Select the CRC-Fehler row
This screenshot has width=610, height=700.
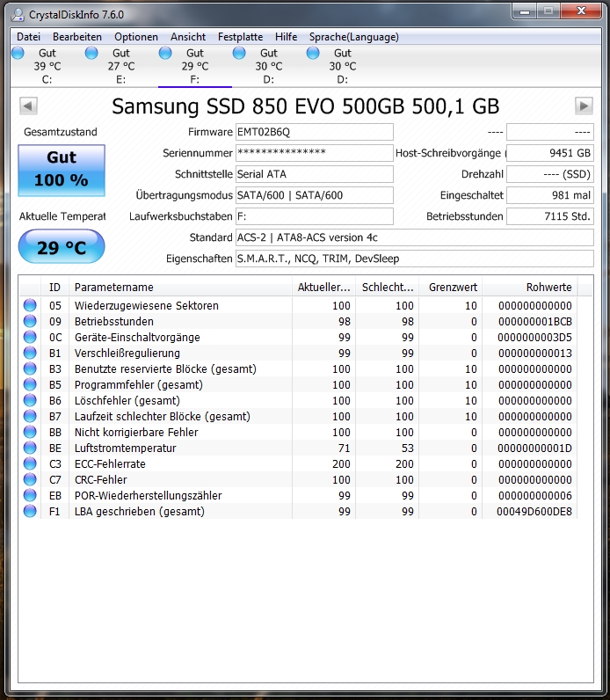pyautogui.click(x=298, y=479)
